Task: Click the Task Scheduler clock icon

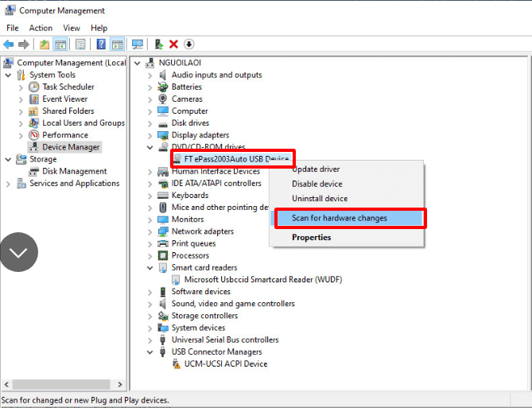Action: click(x=33, y=87)
